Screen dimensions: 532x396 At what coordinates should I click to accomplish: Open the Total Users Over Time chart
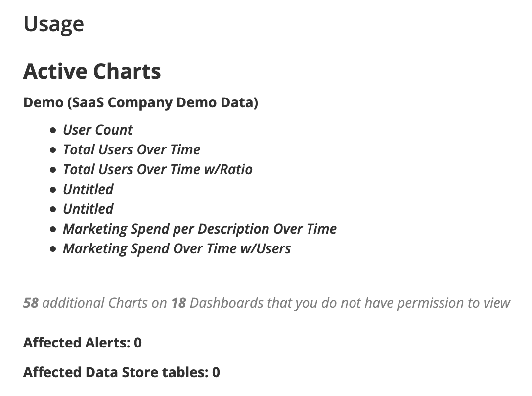[132, 150]
